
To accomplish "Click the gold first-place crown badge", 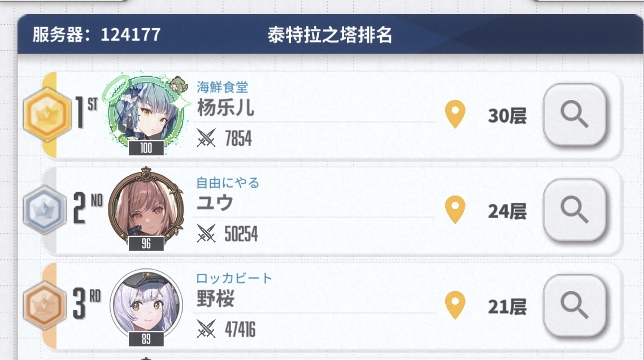I will pyautogui.click(x=47, y=115).
